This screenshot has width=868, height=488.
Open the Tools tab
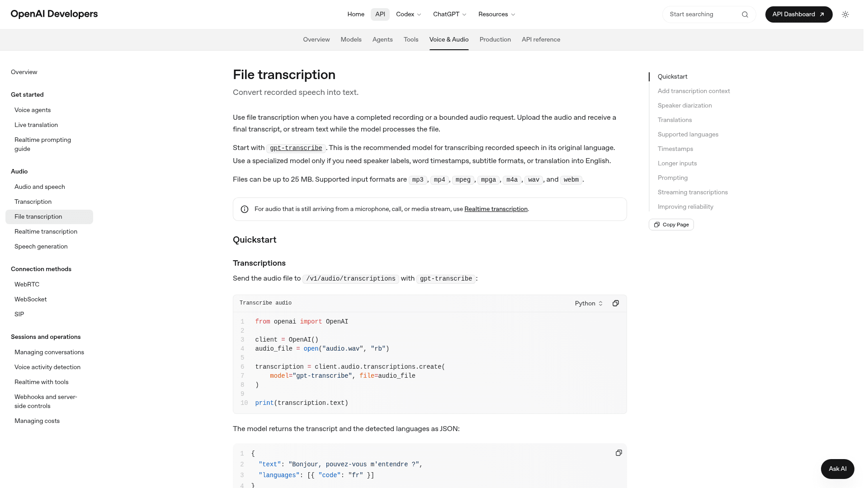(411, 40)
